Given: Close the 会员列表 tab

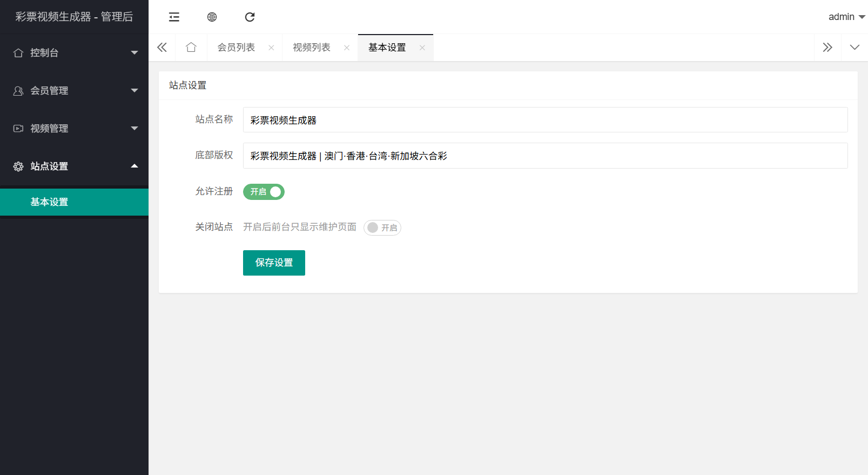Looking at the screenshot, I should 271,48.
